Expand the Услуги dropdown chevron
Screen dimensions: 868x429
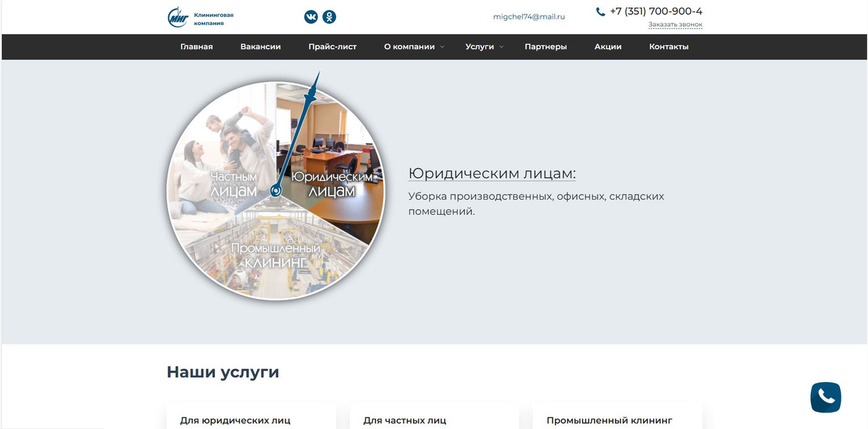502,47
